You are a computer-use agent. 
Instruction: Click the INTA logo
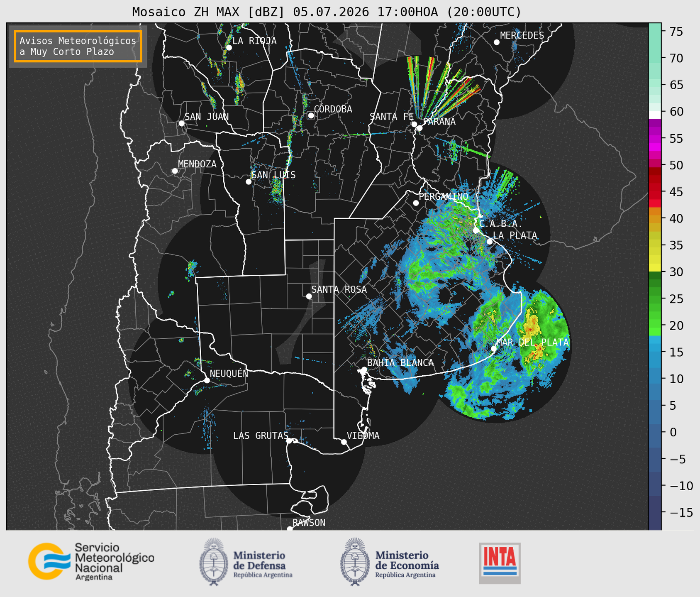click(500, 563)
